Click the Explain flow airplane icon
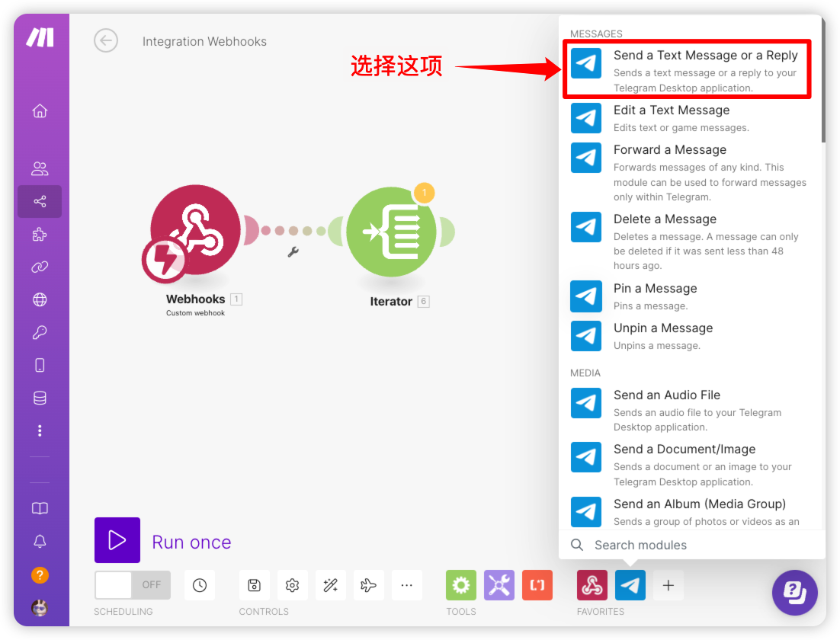This screenshot has height=640, width=840. pos(369,585)
